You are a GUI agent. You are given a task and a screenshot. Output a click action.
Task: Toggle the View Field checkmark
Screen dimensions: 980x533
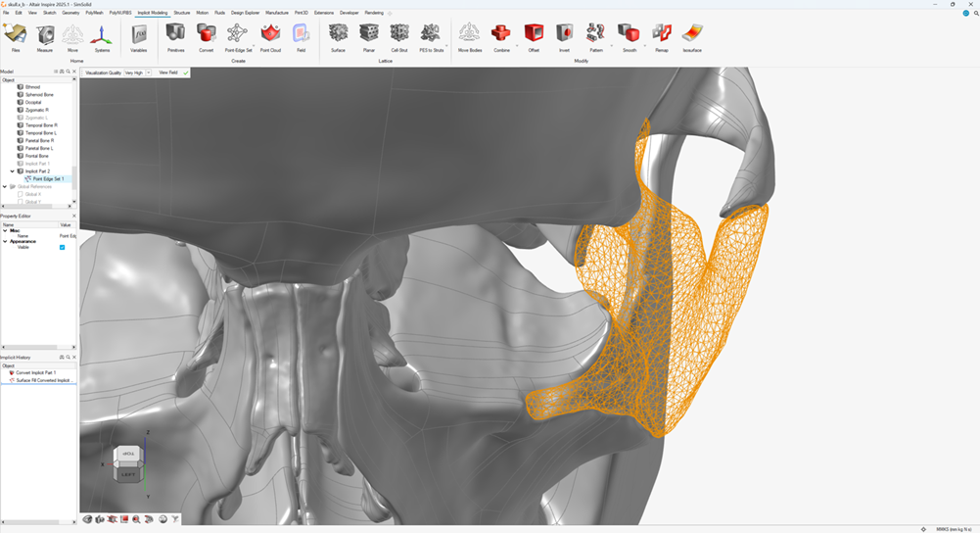185,73
